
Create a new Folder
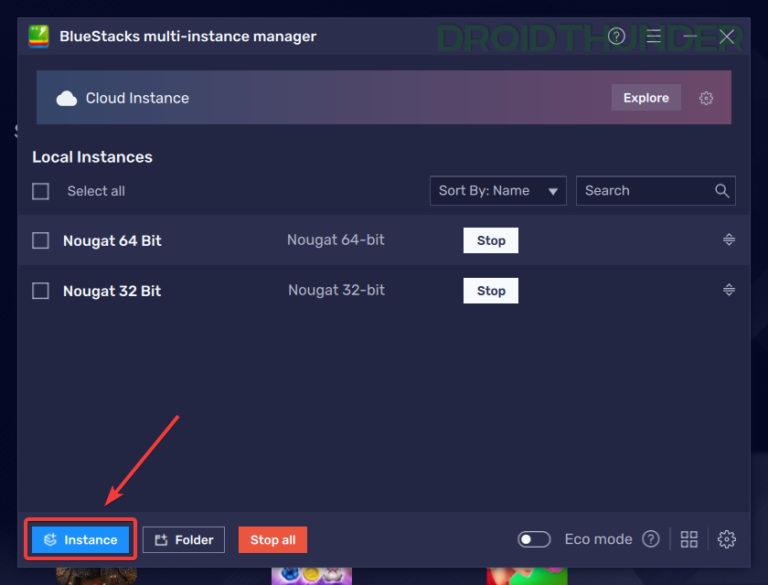click(x=184, y=540)
